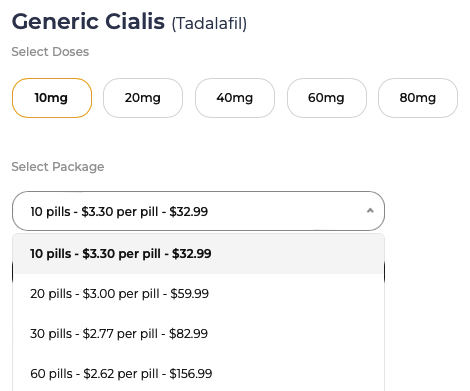The width and height of the screenshot is (470, 391).
Task: Pick the 60mg dose button
Action: click(x=327, y=98)
